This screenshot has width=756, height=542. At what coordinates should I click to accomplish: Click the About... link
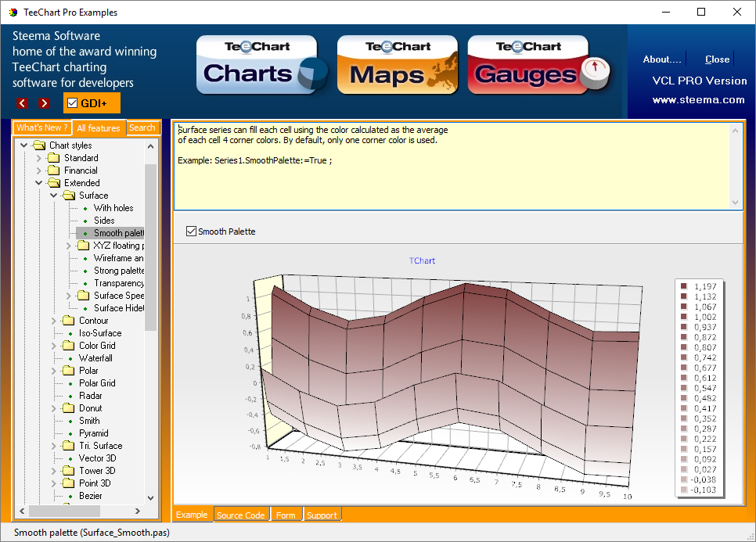point(662,59)
